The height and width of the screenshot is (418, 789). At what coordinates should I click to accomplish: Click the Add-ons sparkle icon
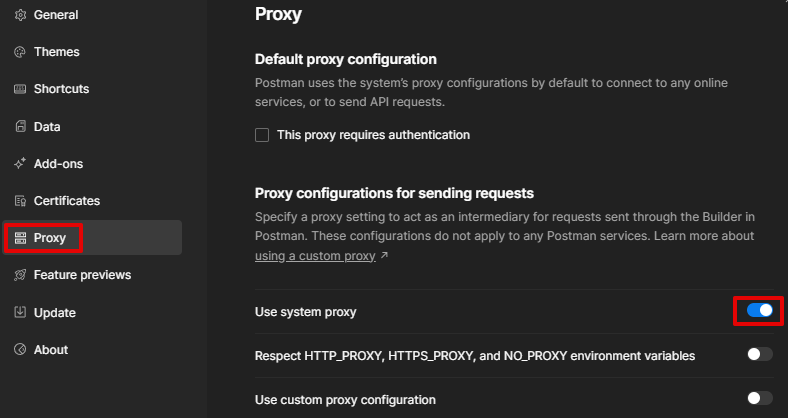pyautogui.click(x=20, y=163)
